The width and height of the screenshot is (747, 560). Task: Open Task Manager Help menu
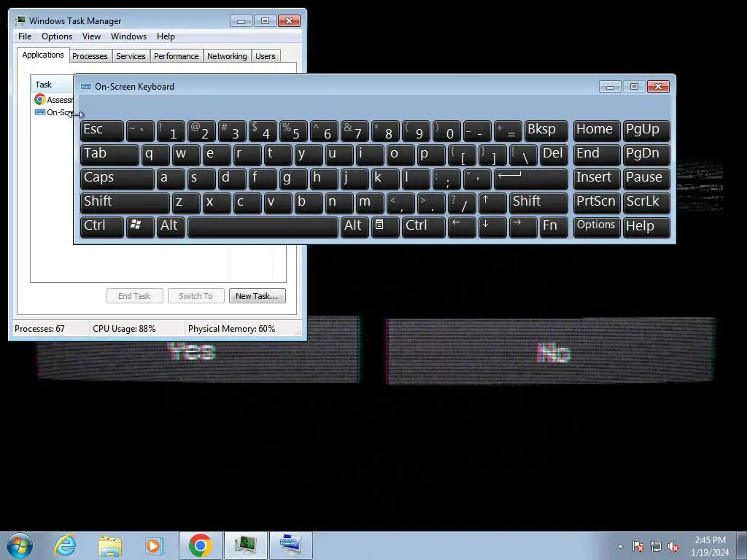pyautogui.click(x=166, y=36)
